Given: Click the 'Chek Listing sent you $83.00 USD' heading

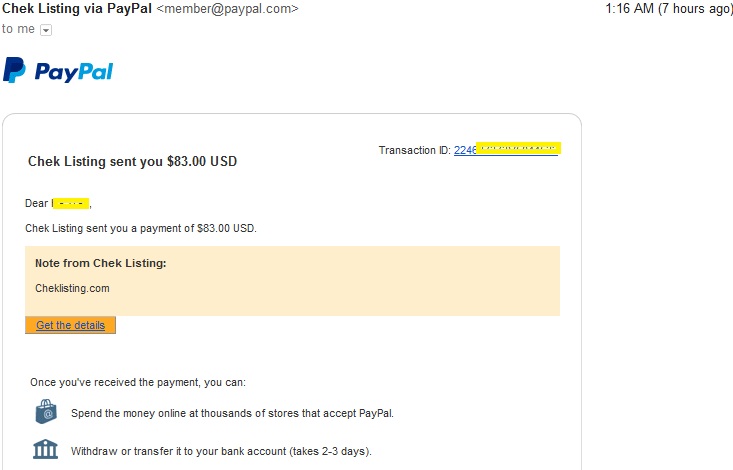Looking at the screenshot, I should coord(132,161).
